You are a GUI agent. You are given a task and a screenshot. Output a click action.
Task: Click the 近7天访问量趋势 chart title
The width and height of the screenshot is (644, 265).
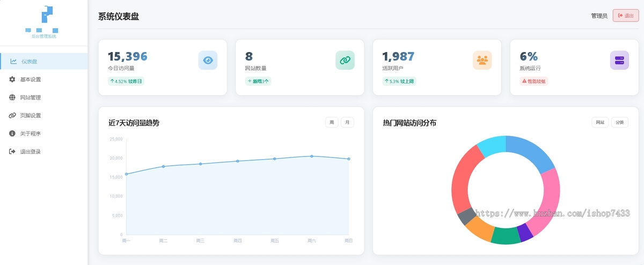point(134,123)
